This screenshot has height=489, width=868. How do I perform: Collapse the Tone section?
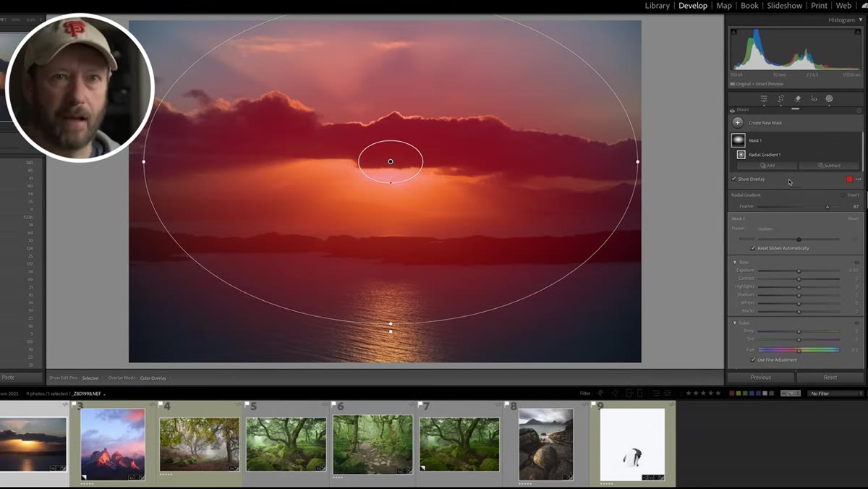click(735, 262)
